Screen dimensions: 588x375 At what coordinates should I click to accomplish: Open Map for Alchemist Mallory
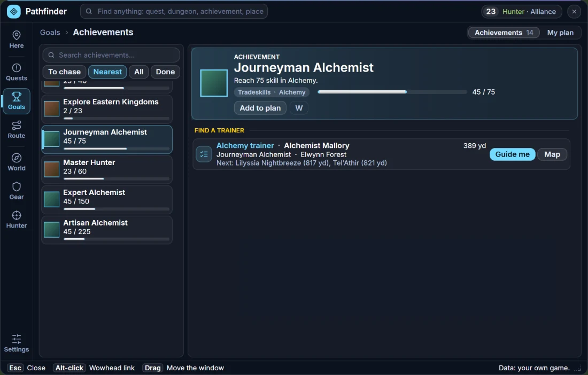552,154
